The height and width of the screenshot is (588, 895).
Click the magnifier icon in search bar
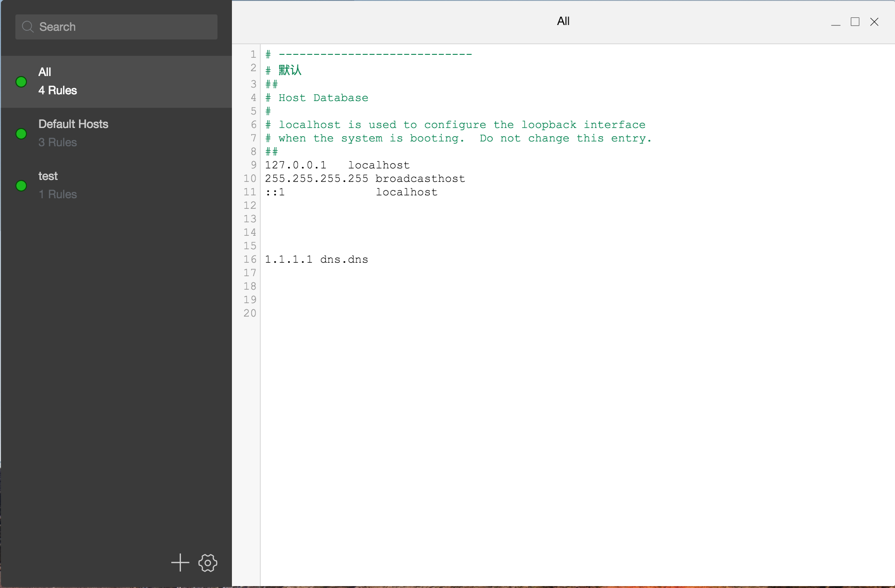pyautogui.click(x=28, y=27)
